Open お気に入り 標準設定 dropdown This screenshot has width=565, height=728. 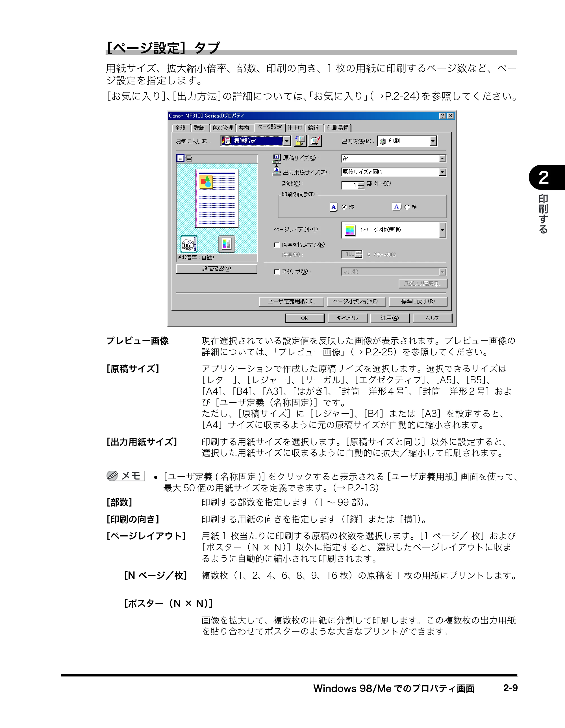click(x=256, y=141)
